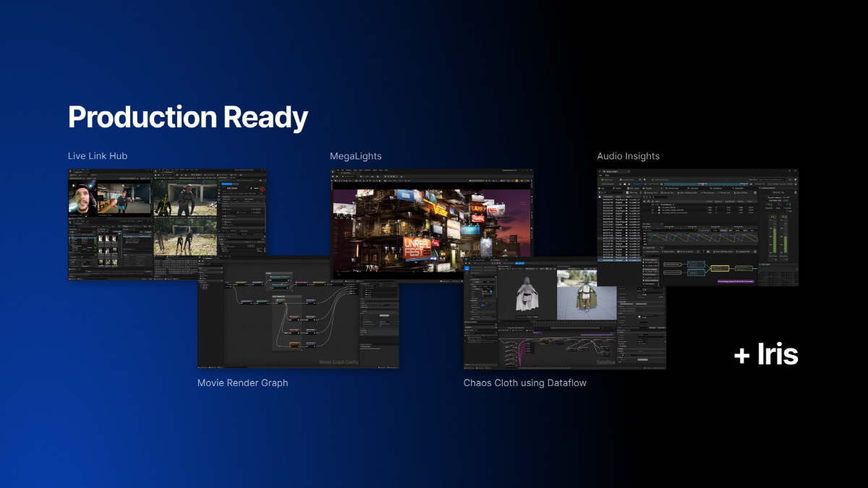Screen dimensions: 868x488
Task: Click the pause icon in Audio Insights transport
Action: (620, 184)
